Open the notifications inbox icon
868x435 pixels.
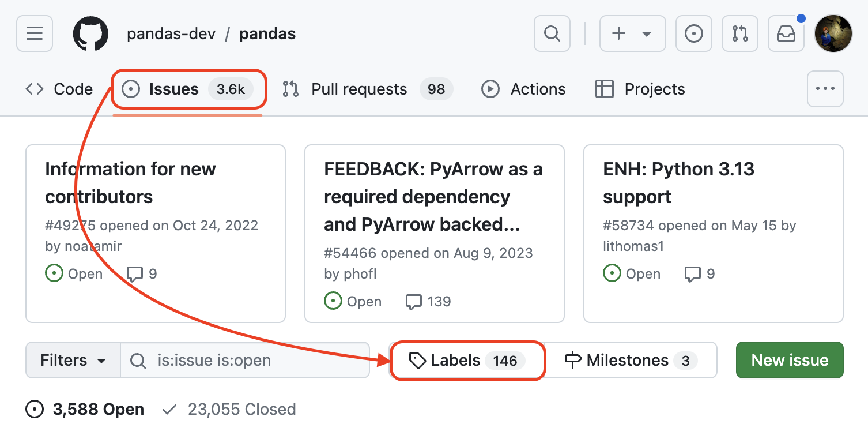[x=786, y=33]
